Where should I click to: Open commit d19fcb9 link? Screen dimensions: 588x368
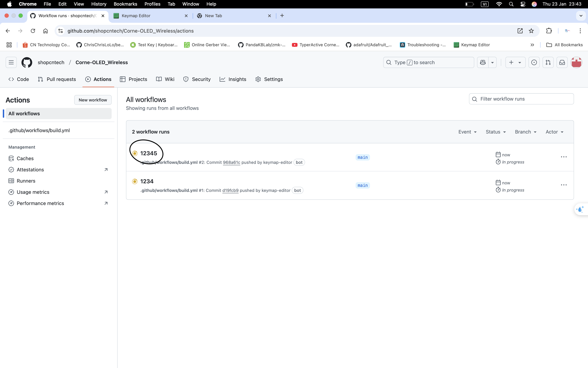point(230,190)
